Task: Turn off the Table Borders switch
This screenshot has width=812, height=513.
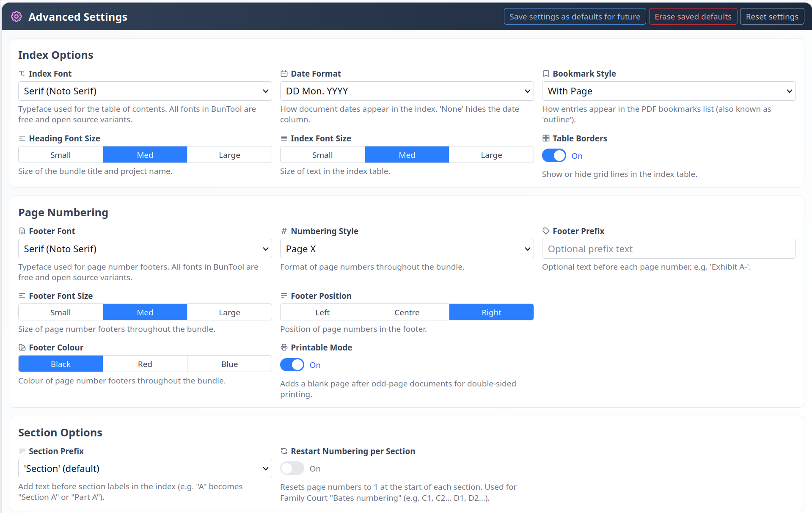Action: pyautogui.click(x=554, y=156)
